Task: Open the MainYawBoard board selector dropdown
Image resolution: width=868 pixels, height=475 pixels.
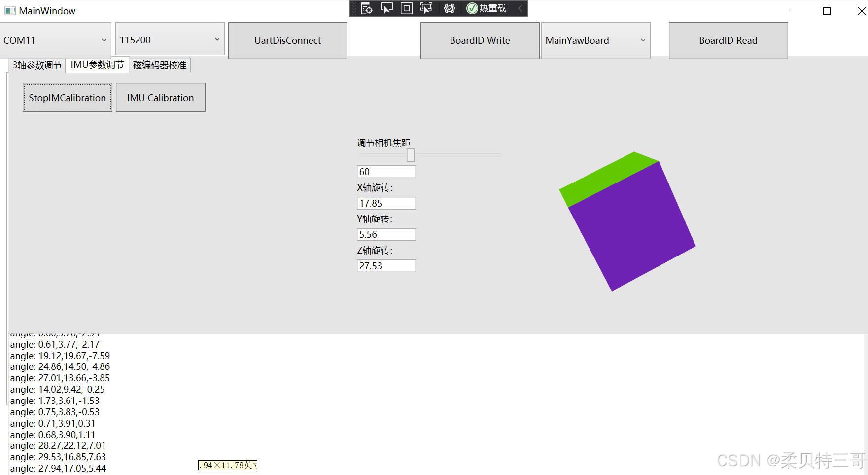Action: pyautogui.click(x=595, y=40)
